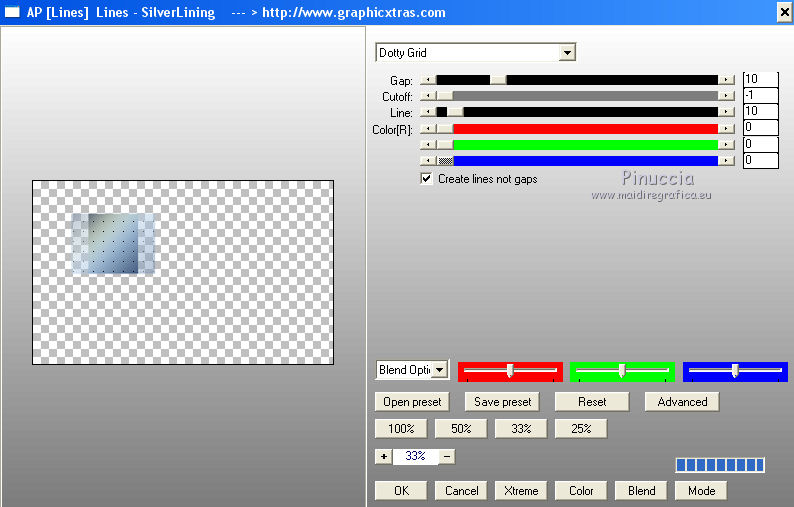
Task: Click right arrow of Gap slider
Action: click(726, 80)
